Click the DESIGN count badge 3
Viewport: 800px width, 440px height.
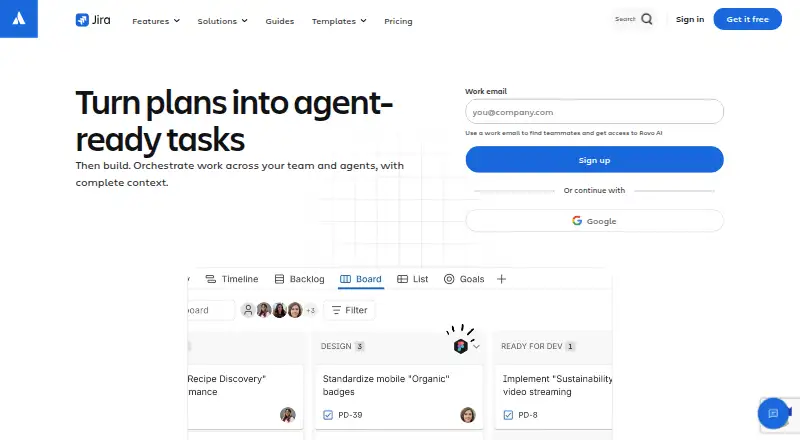coord(360,347)
